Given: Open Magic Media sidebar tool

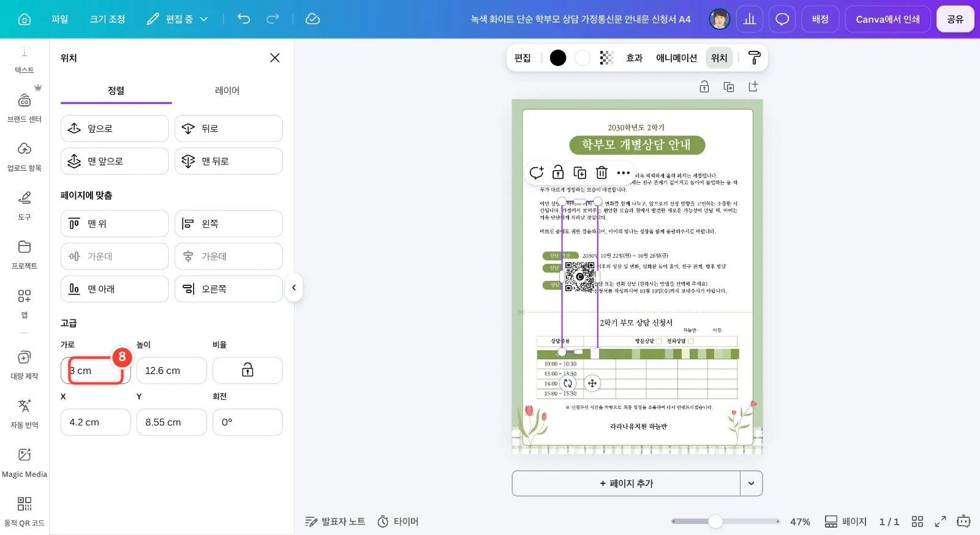Looking at the screenshot, I should (24, 462).
